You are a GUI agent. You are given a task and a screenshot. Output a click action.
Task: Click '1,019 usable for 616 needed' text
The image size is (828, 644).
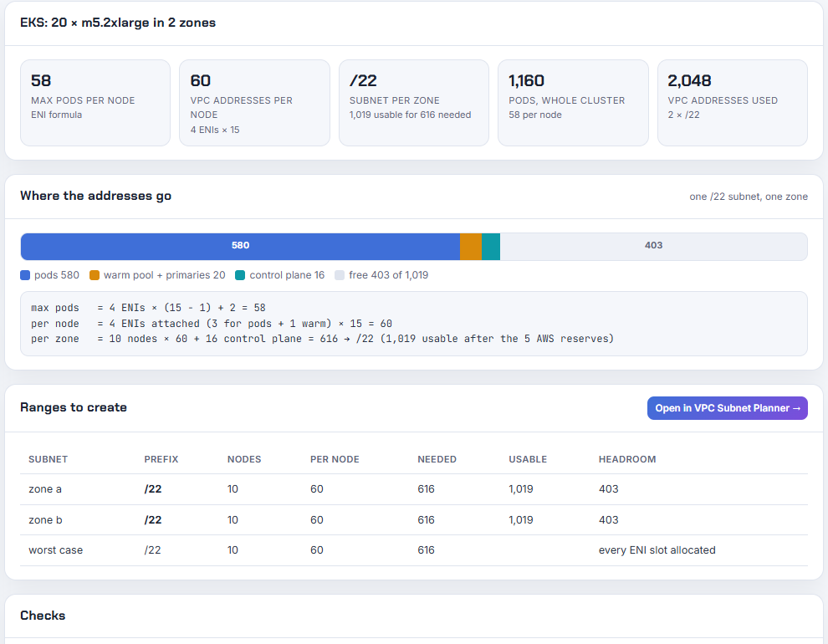tap(410, 115)
